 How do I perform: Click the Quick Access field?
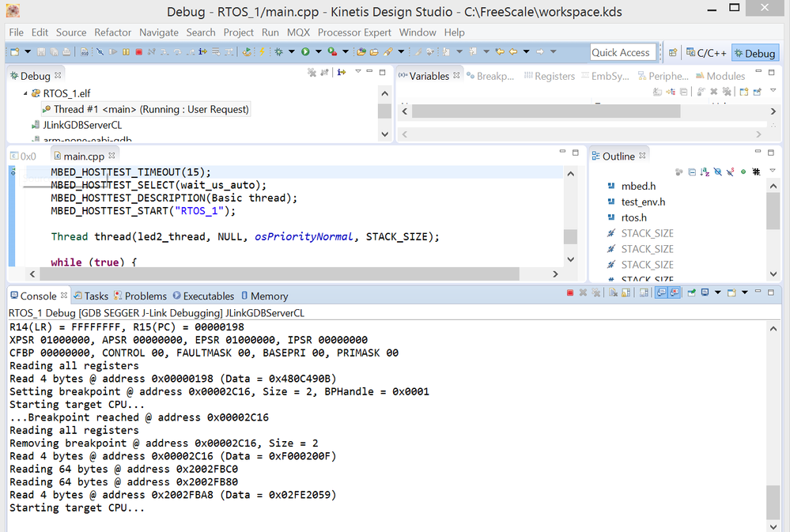tap(622, 52)
